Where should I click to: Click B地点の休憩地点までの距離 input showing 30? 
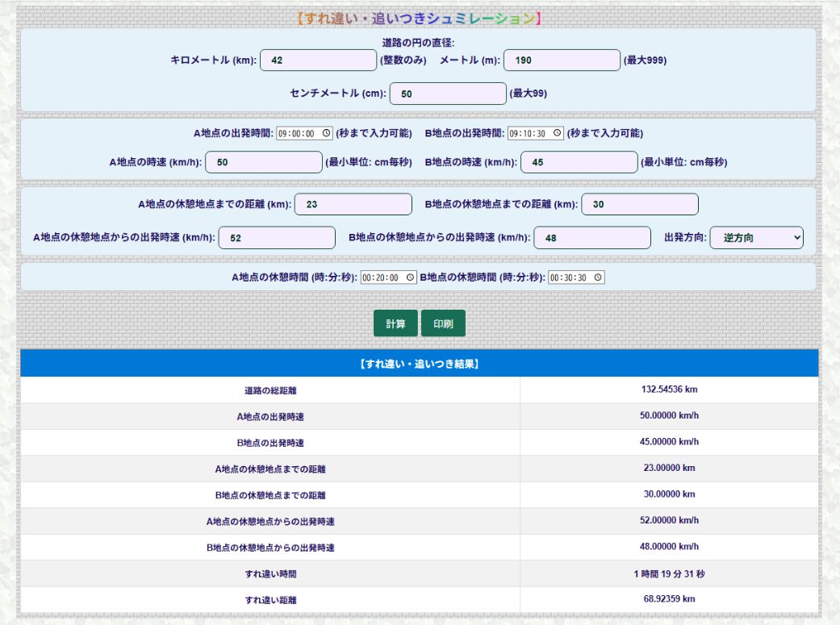[x=639, y=205]
